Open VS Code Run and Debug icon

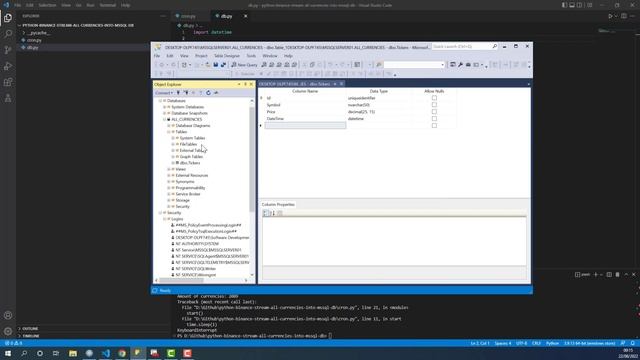click(x=8, y=66)
